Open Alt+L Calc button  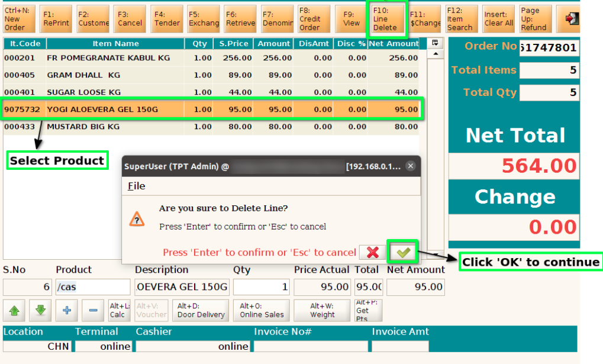tap(119, 310)
